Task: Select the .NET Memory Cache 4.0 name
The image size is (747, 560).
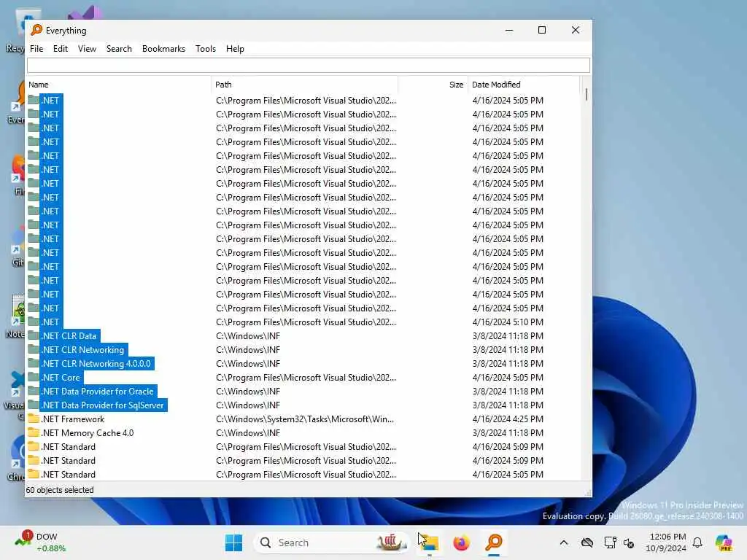Action: [88, 433]
